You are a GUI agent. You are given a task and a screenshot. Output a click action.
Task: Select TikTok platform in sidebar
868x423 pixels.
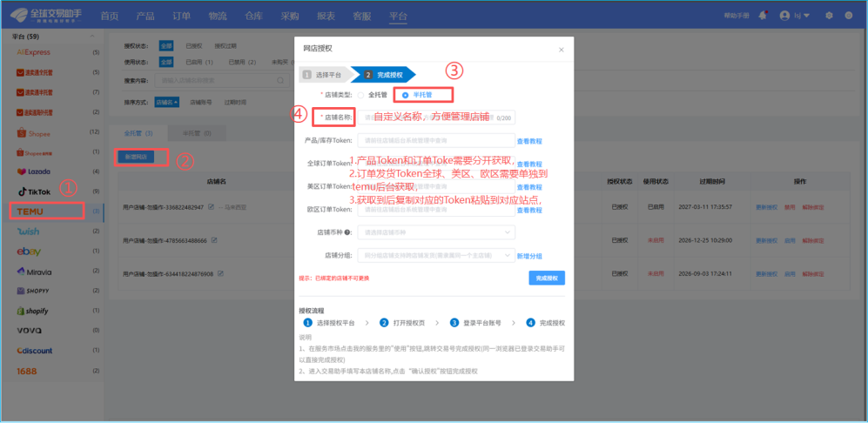(34, 191)
